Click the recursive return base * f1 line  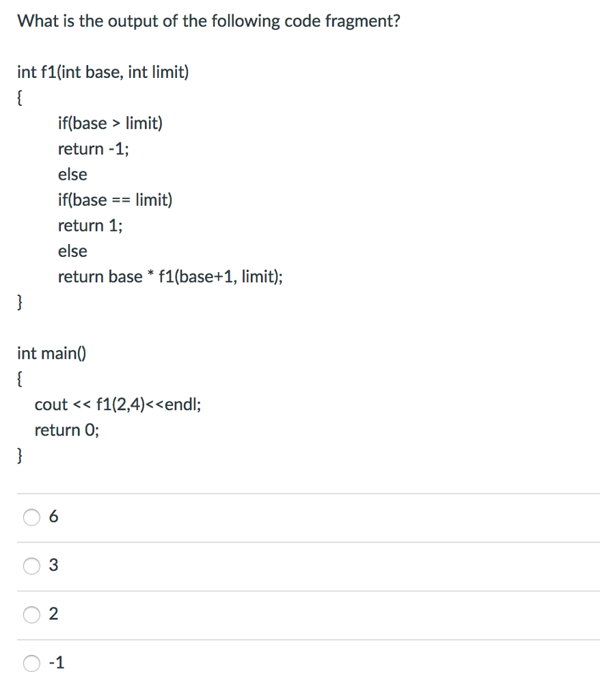point(171,276)
